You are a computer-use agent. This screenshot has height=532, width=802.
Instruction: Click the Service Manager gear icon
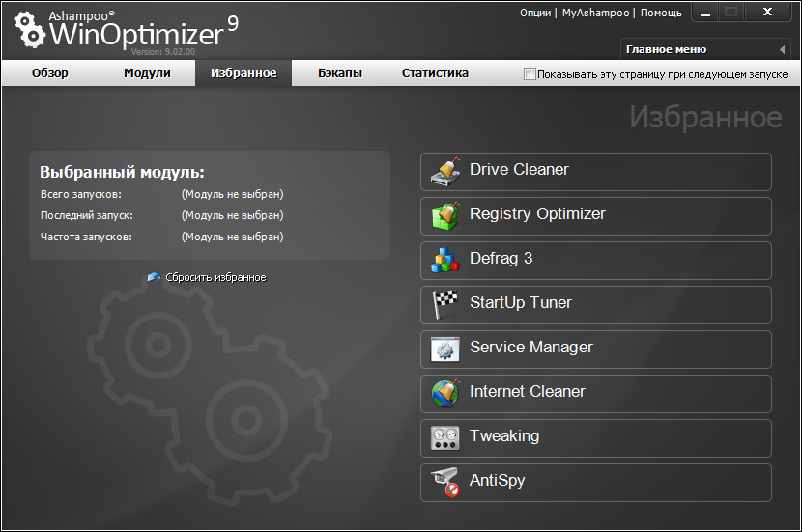444,350
